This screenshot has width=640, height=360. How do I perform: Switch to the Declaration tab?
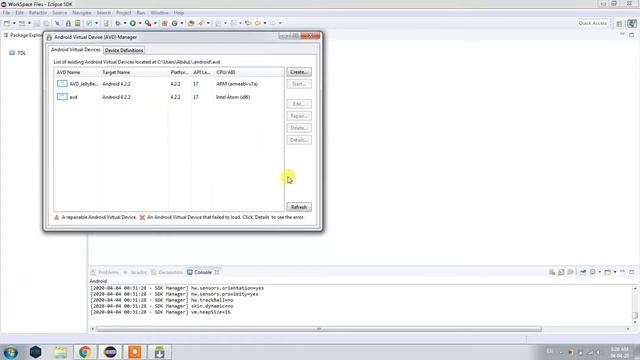coord(167,272)
